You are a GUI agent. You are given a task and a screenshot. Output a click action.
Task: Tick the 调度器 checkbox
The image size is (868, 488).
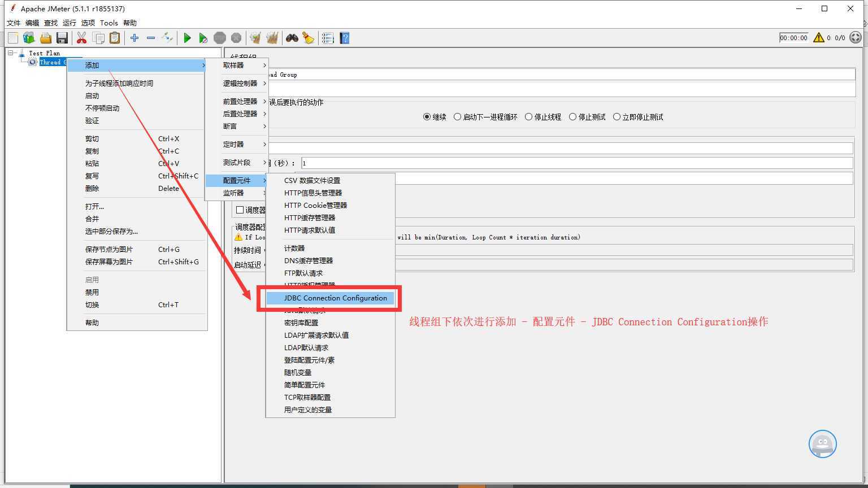(x=240, y=210)
